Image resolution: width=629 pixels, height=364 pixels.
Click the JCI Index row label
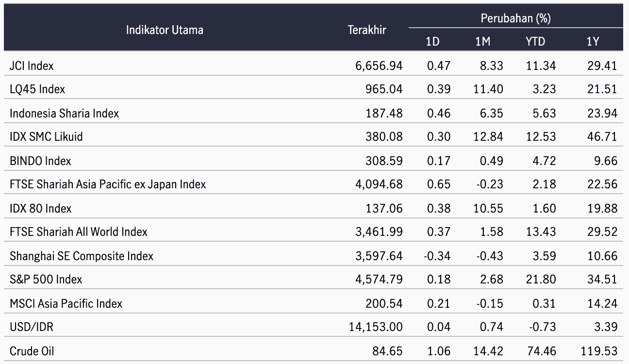pos(32,65)
